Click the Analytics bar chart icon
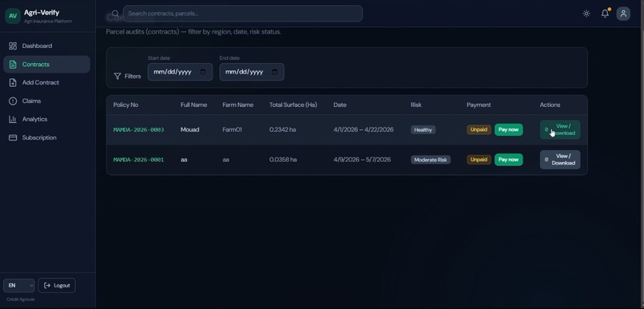This screenshot has height=309, width=644. 13,119
